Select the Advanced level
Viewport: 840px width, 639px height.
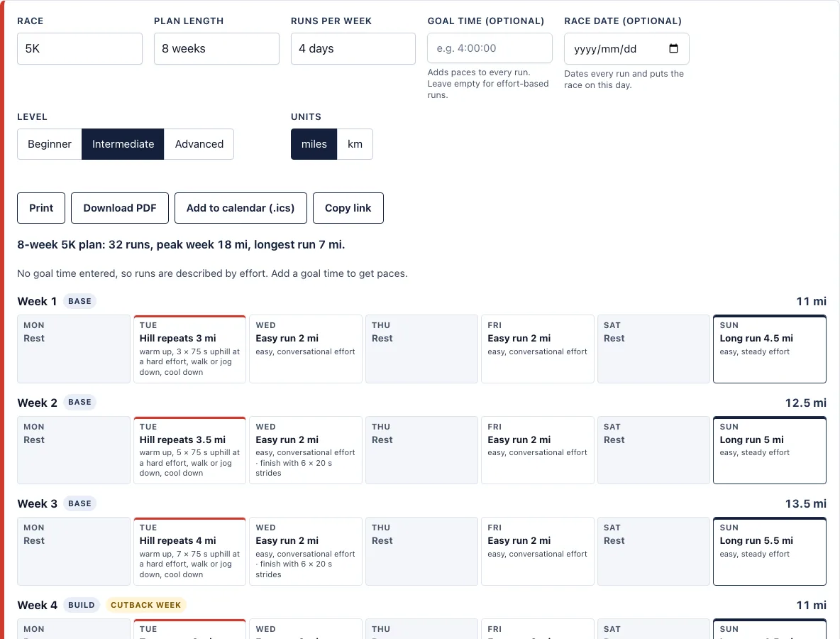click(x=199, y=144)
